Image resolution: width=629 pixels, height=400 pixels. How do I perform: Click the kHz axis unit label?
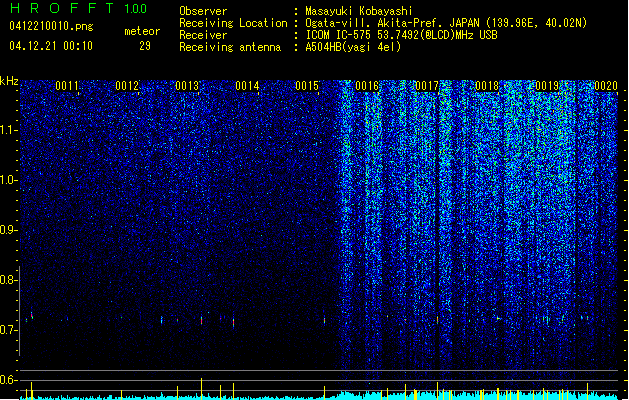point(9,81)
